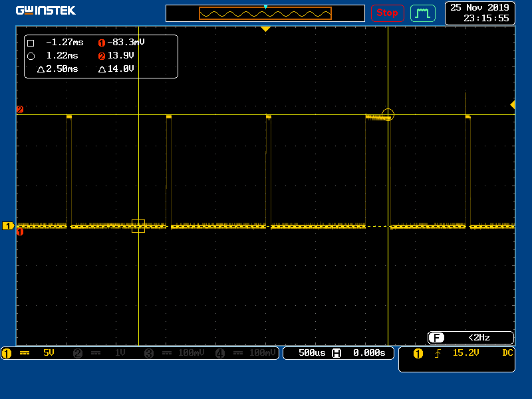Click the date and time display
This screenshot has width=532, height=399.
point(479,13)
